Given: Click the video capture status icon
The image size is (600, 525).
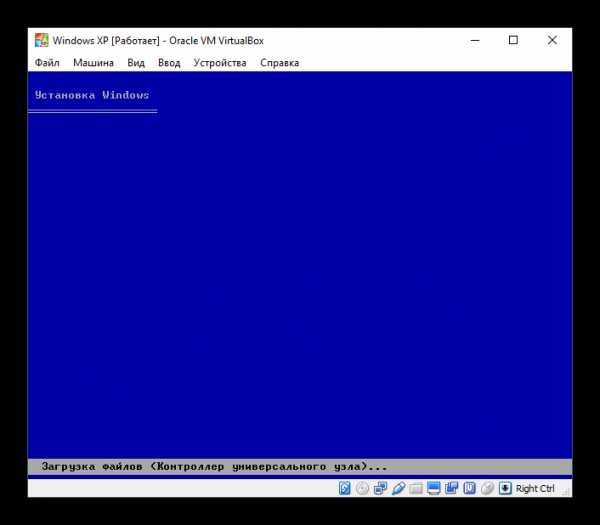Looking at the screenshot, I should pos(451,488).
